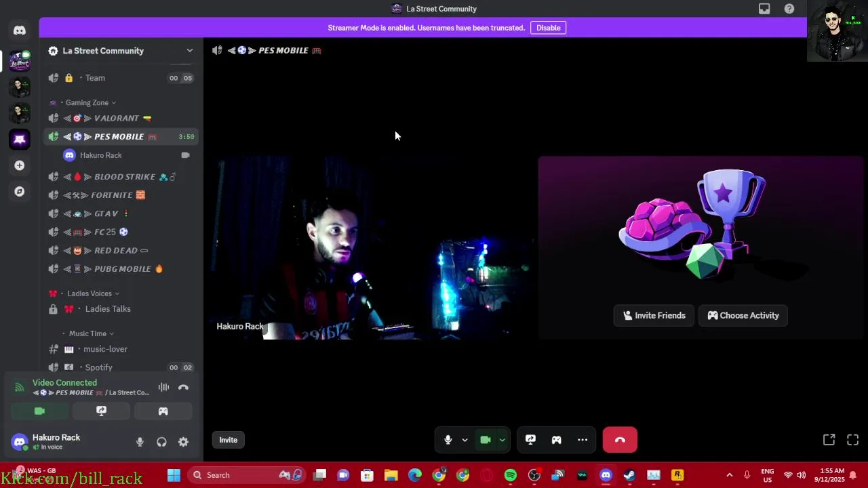Open the music-lover text channel

pyautogui.click(x=121, y=349)
